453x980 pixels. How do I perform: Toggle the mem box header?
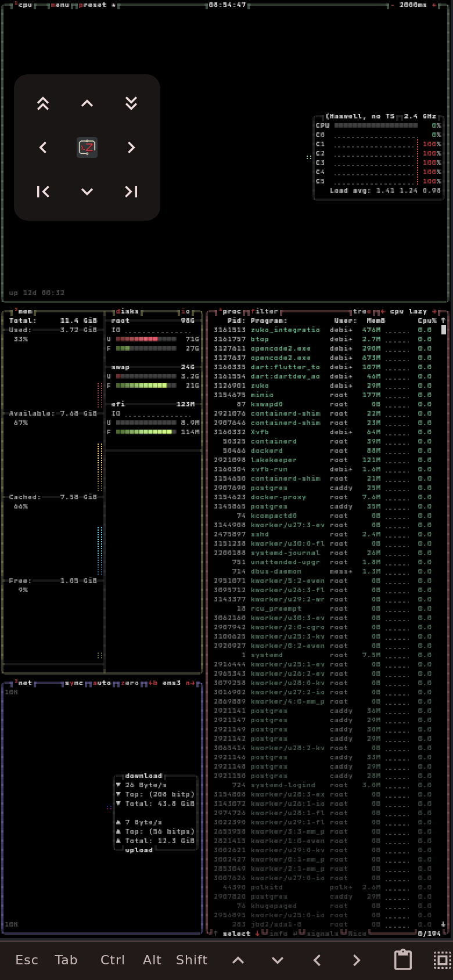click(23, 311)
